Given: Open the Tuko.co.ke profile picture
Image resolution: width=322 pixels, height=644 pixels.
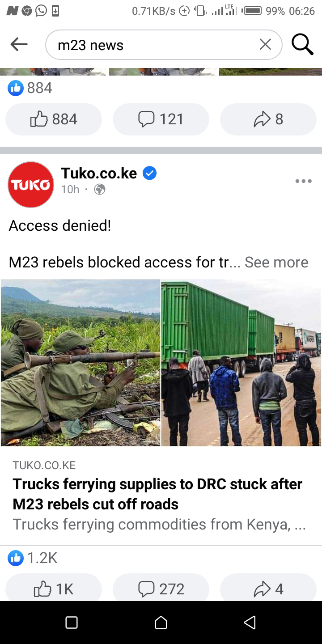Looking at the screenshot, I should click(x=31, y=185).
